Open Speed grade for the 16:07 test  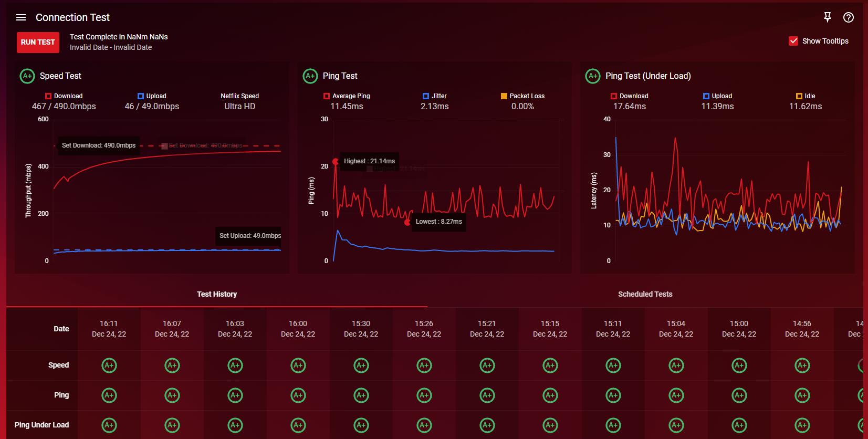click(172, 365)
